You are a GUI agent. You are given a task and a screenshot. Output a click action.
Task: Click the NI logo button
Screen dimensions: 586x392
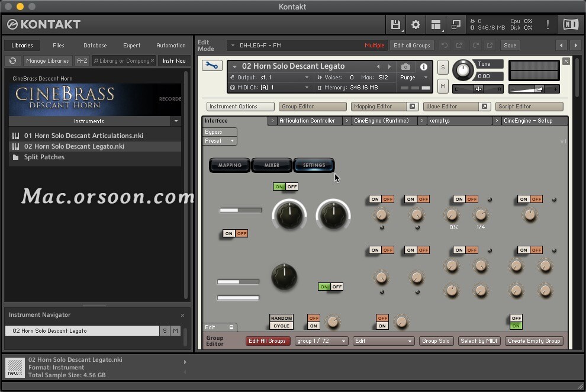pos(570,25)
